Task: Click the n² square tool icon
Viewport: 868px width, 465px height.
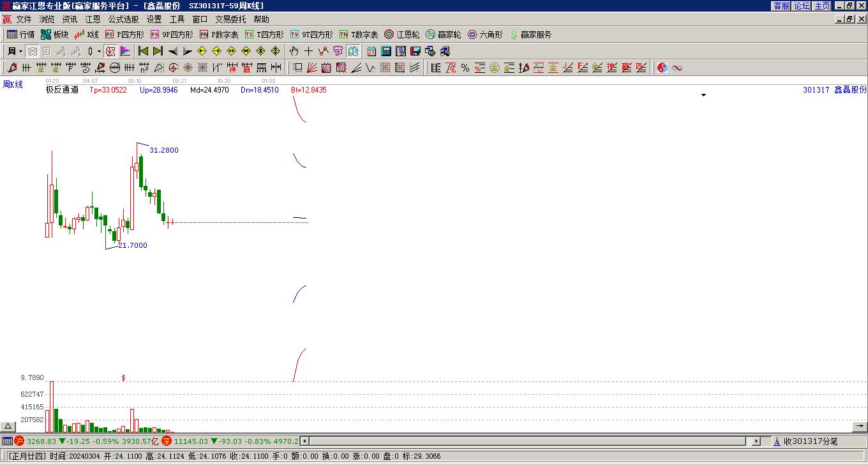Action: coord(144,68)
